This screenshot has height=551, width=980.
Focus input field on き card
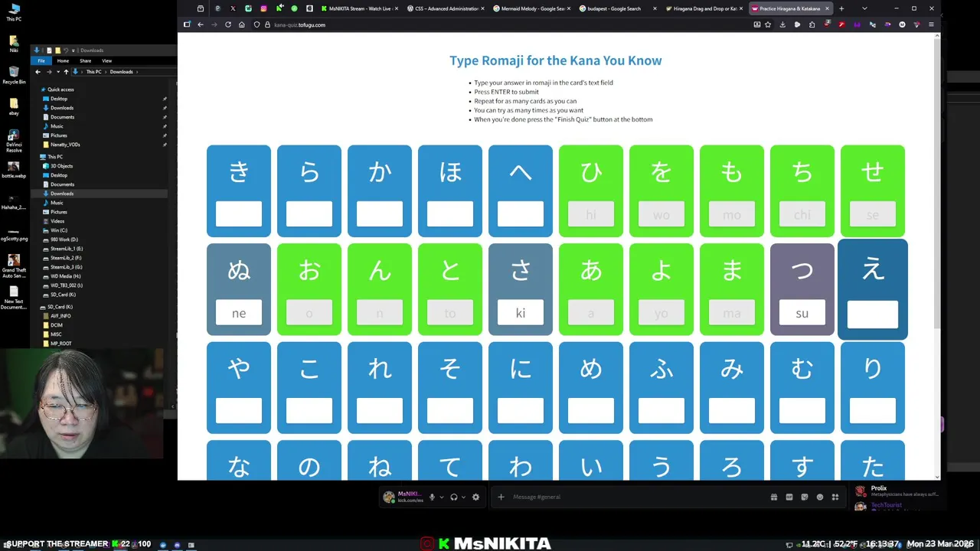click(x=239, y=214)
